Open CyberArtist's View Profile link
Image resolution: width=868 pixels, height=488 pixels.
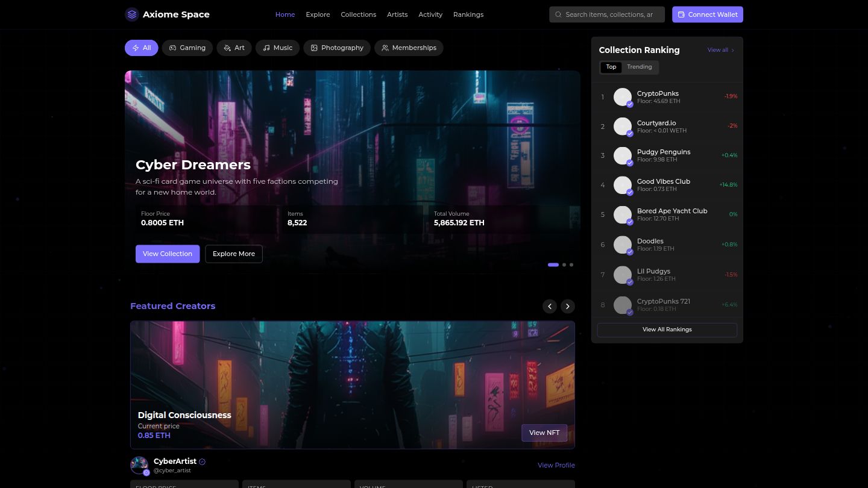[x=556, y=465]
